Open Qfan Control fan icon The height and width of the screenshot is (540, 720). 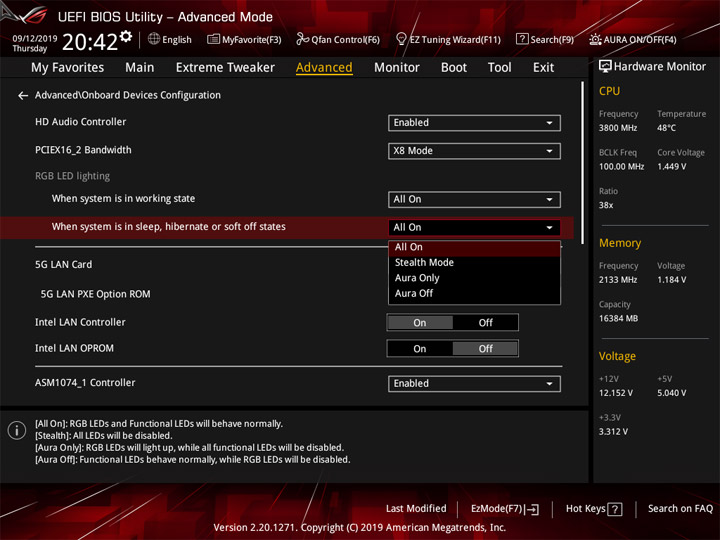point(302,39)
